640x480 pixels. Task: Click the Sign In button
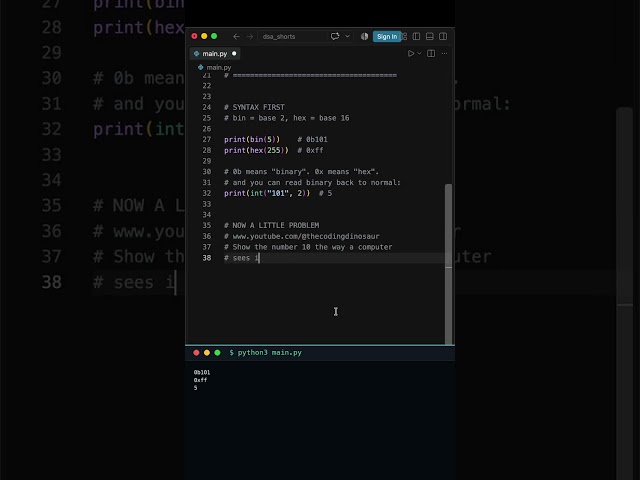tap(387, 36)
